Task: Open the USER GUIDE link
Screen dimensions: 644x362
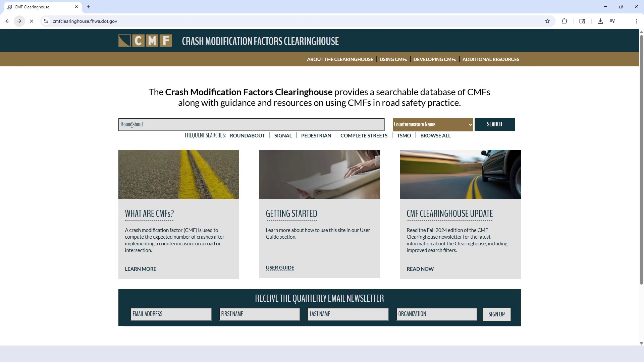Action: coord(280,268)
